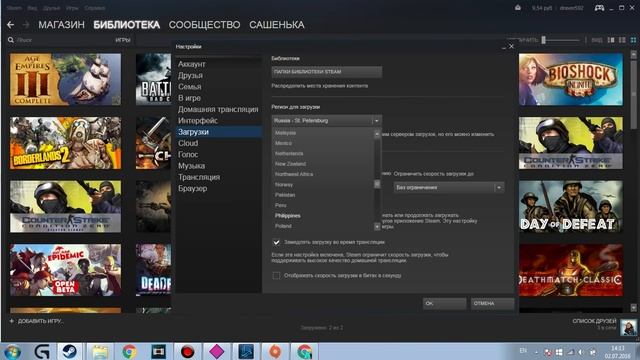The width and height of the screenshot is (640, 360).
Task: Select the Borderlands 2 game tile
Action: (x=65, y=143)
